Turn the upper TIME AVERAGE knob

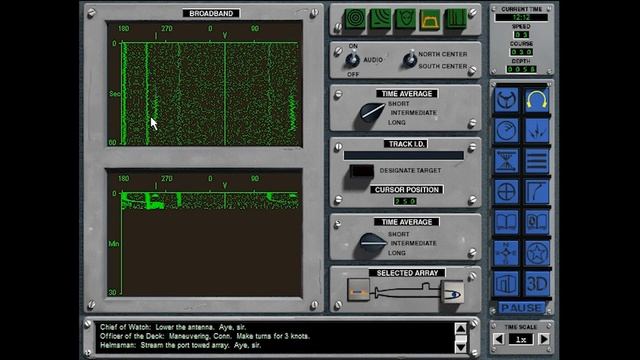point(371,113)
